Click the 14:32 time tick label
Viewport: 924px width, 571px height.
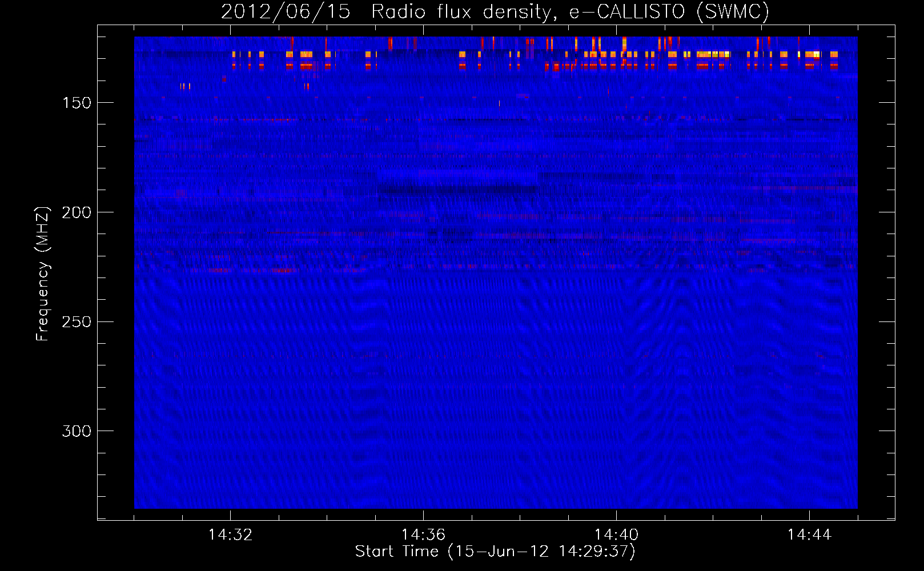[x=230, y=535]
